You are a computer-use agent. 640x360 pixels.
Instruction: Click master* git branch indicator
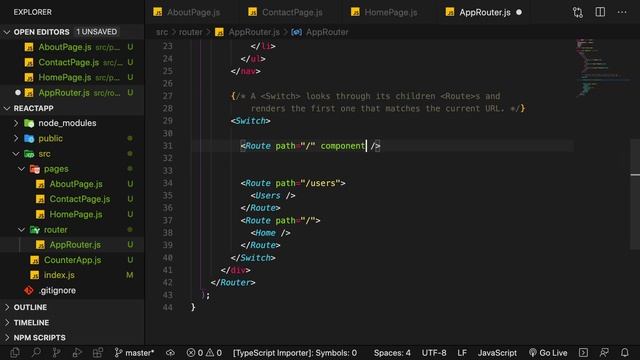[x=134, y=353]
